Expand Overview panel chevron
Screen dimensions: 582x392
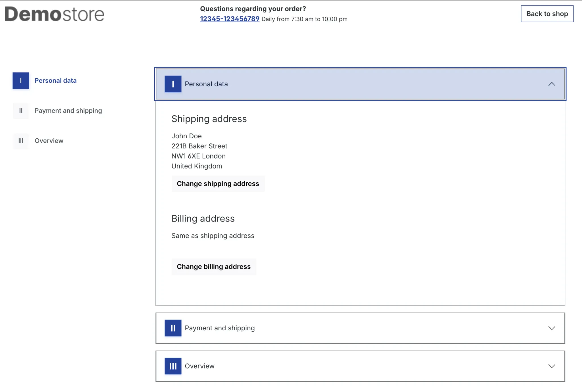[552, 366]
